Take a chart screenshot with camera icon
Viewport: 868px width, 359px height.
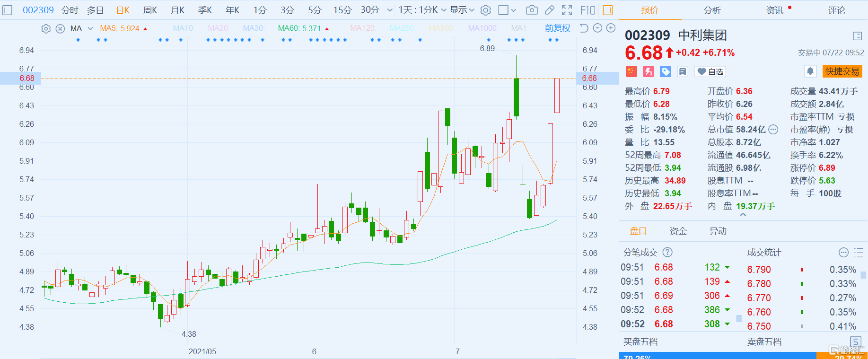tap(532, 10)
